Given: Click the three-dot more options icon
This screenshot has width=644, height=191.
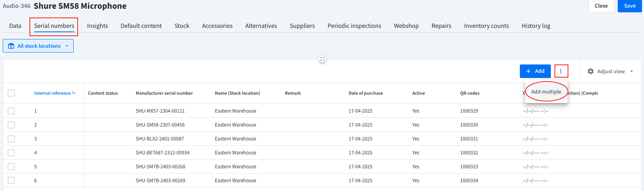Looking at the screenshot, I should pos(561,71).
